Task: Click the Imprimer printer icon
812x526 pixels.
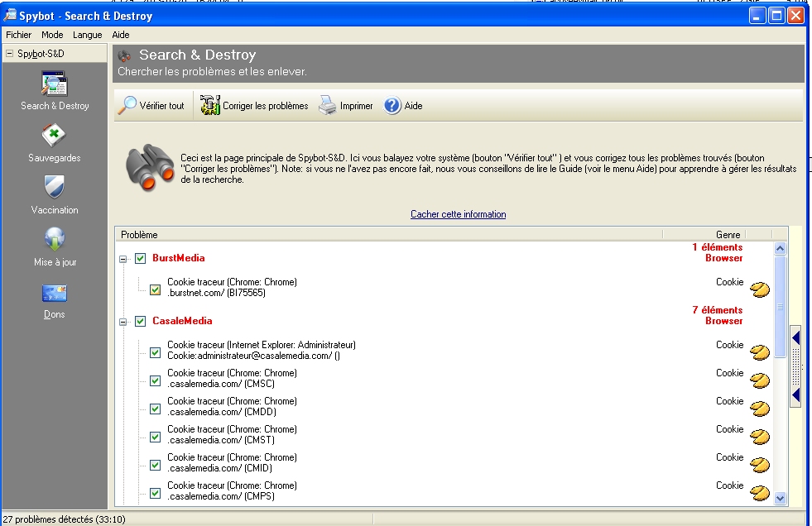Action: click(327, 106)
